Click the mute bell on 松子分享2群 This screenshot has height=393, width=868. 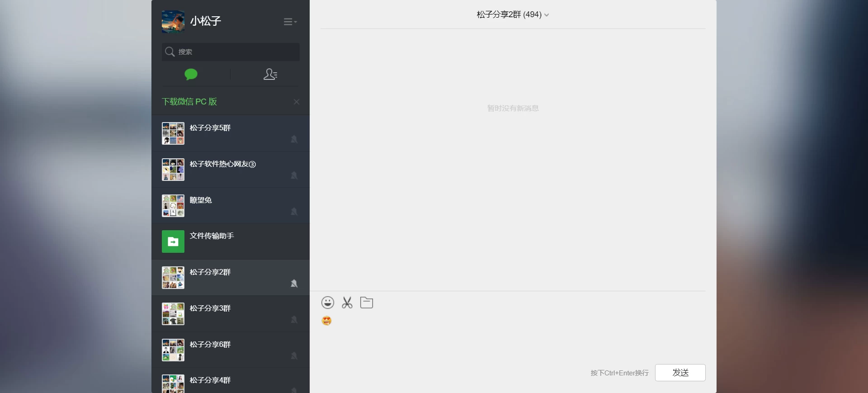pyautogui.click(x=294, y=284)
